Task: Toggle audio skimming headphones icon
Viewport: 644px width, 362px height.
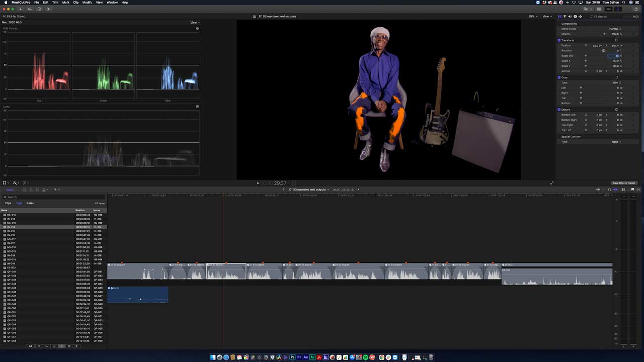Action: 610,190
